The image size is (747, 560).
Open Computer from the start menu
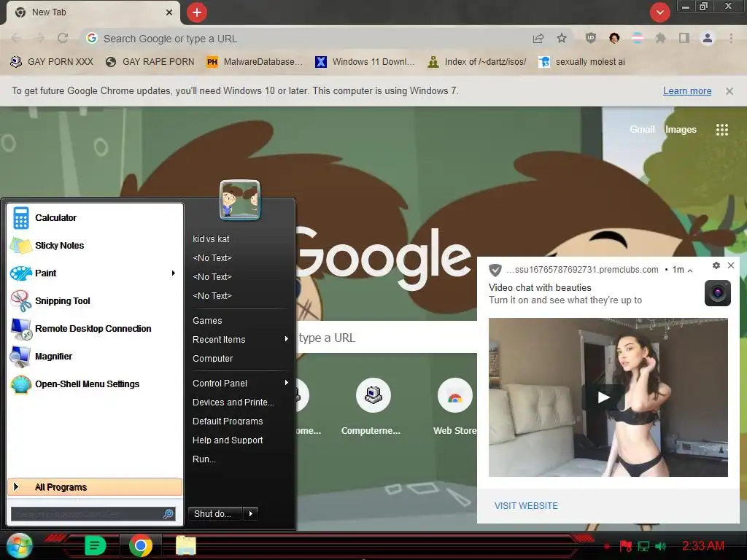coord(212,359)
